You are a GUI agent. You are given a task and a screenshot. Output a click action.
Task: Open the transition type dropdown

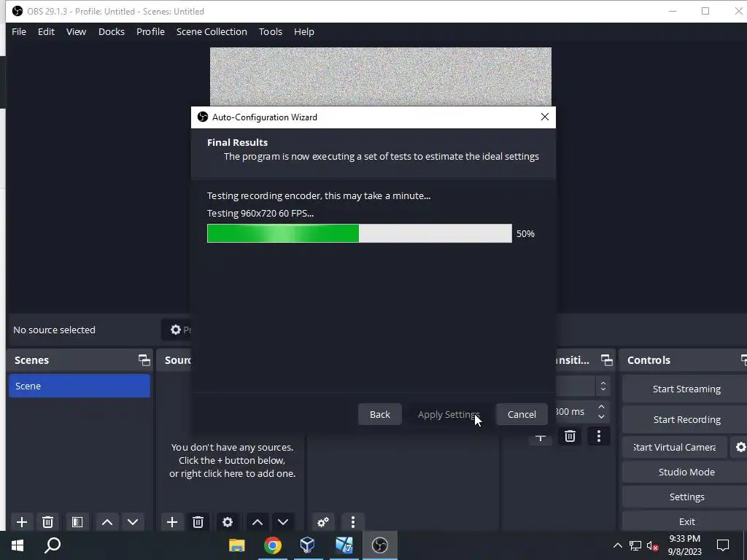(x=583, y=386)
